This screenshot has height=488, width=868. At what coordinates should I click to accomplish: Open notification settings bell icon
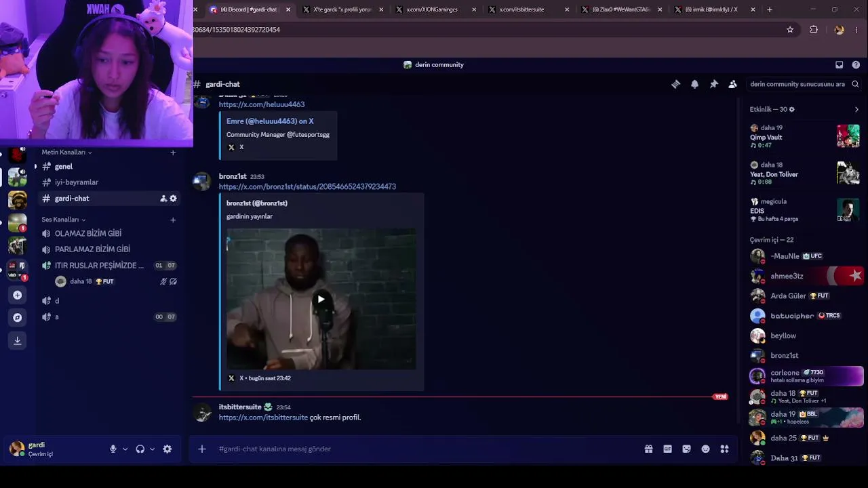(x=694, y=84)
